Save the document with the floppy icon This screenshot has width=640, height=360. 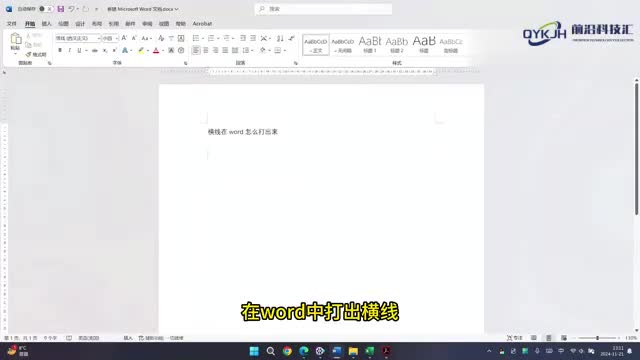tap(60, 9)
